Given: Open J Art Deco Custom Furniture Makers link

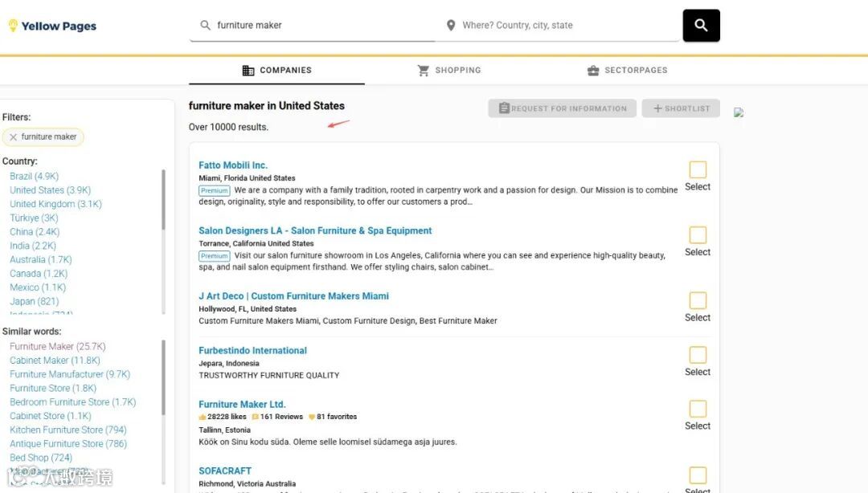Looking at the screenshot, I should tap(293, 296).
